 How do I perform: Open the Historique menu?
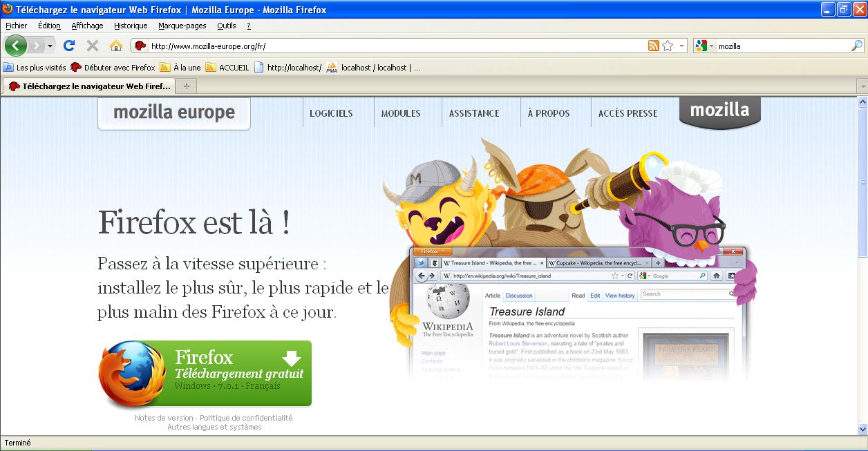pos(131,26)
